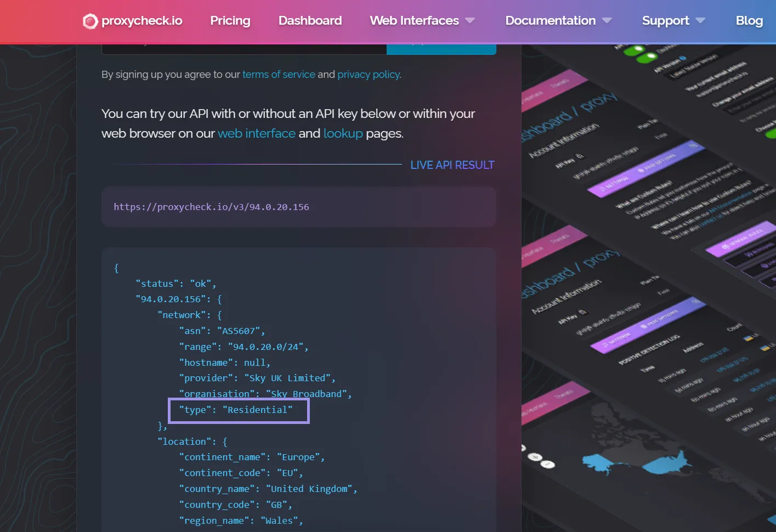This screenshot has width=776, height=532.
Task: Click the "location": { key line
Action: coord(192,442)
